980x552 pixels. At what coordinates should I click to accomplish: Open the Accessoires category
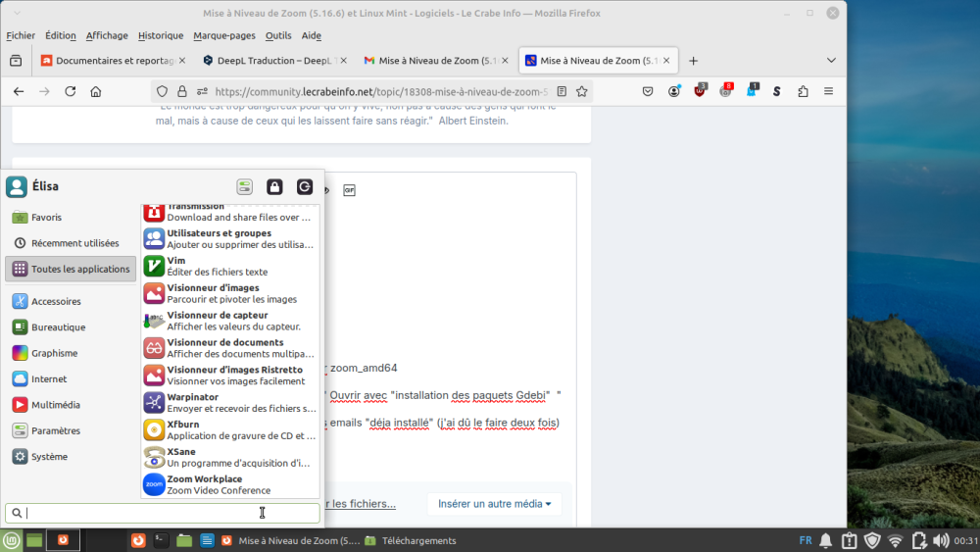(x=70, y=301)
